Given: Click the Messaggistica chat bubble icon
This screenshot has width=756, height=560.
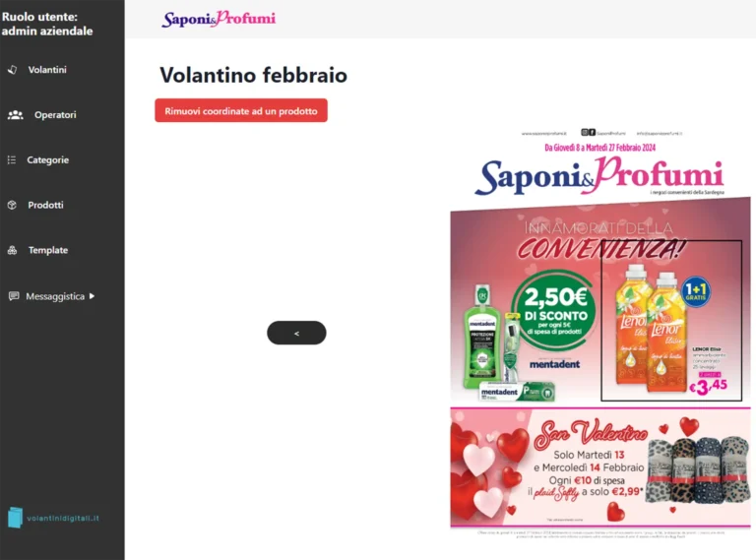Looking at the screenshot, I should 14,296.
